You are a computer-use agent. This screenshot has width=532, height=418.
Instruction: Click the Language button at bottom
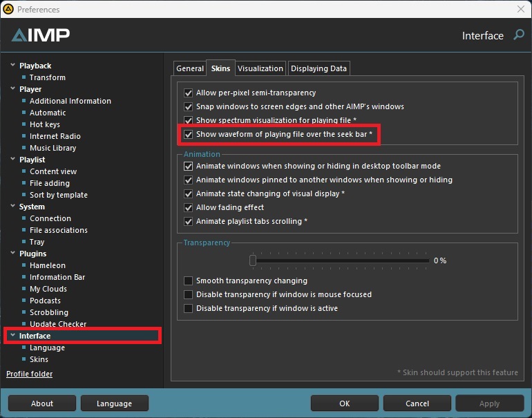pos(114,403)
